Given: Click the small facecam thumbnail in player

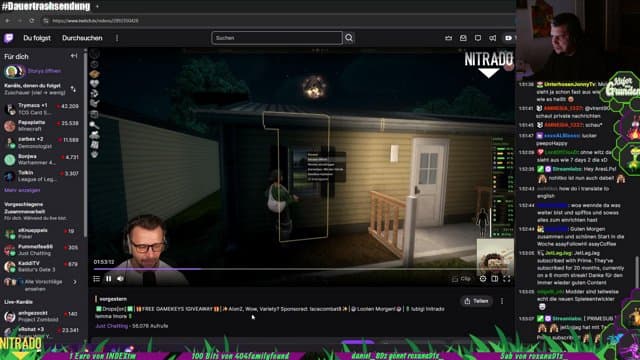Looking at the screenshot, I should click(x=495, y=256).
